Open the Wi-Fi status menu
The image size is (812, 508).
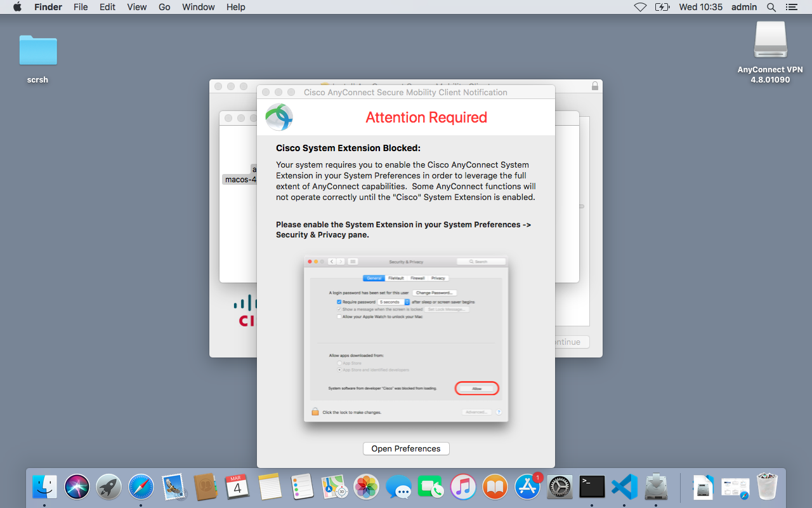640,7
